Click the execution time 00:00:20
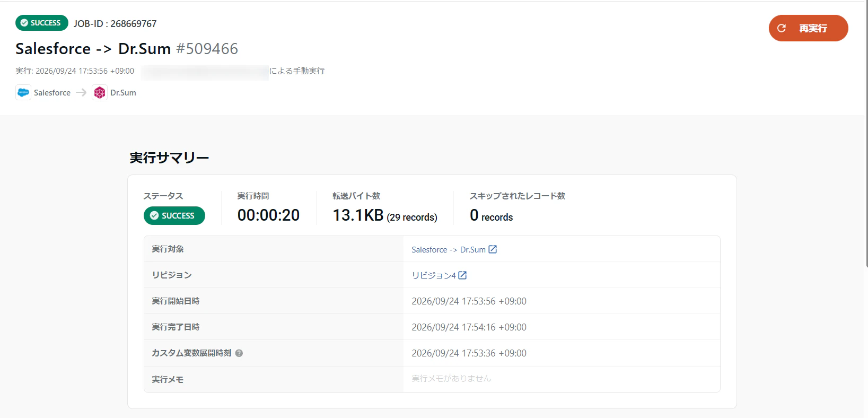This screenshot has width=868, height=418. [x=269, y=215]
